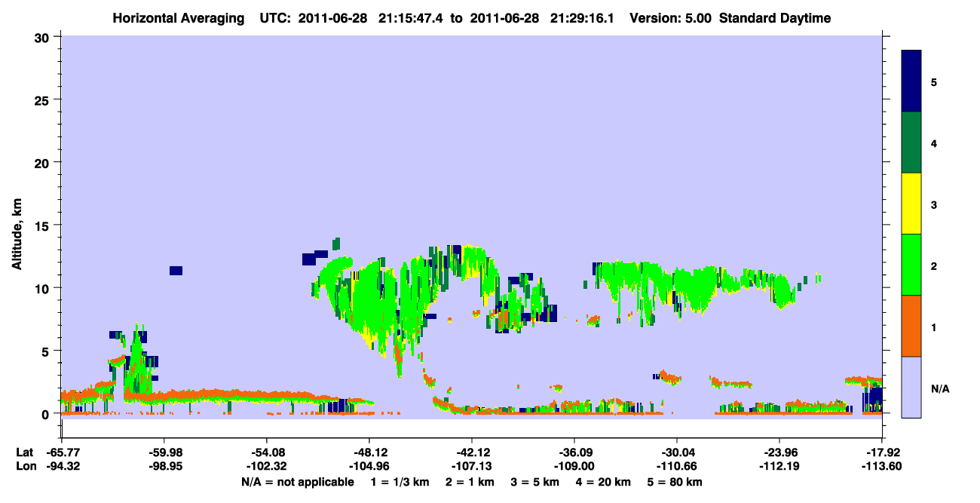Click the yellow colorbar segment labeled 3
Image resolution: width=980 pixels, height=503 pixels.
coord(911,204)
